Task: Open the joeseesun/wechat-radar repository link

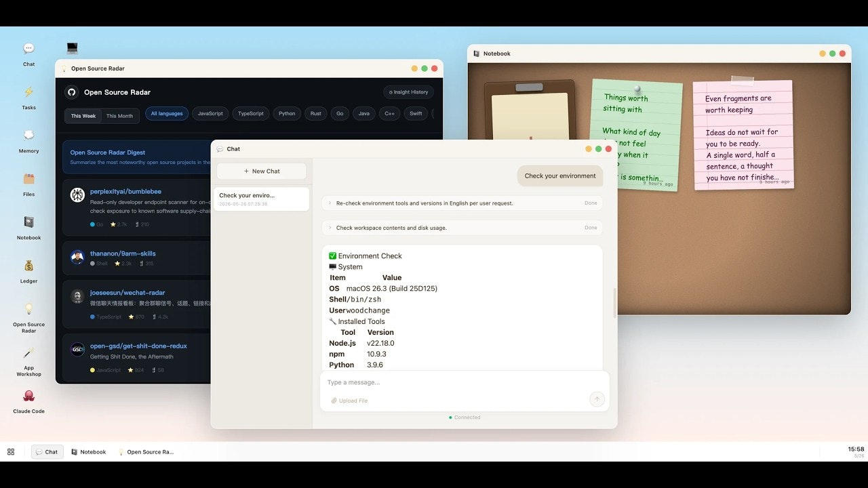Action: point(127,293)
